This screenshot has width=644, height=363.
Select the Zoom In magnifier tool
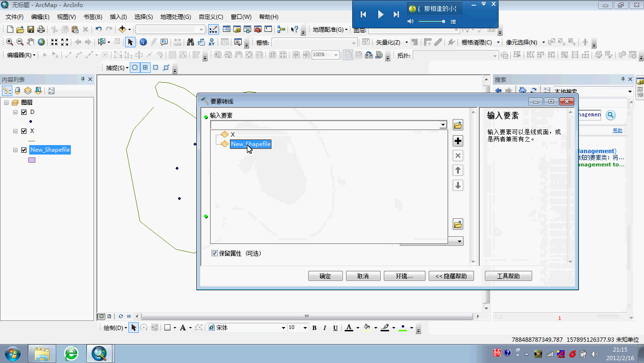(9, 42)
